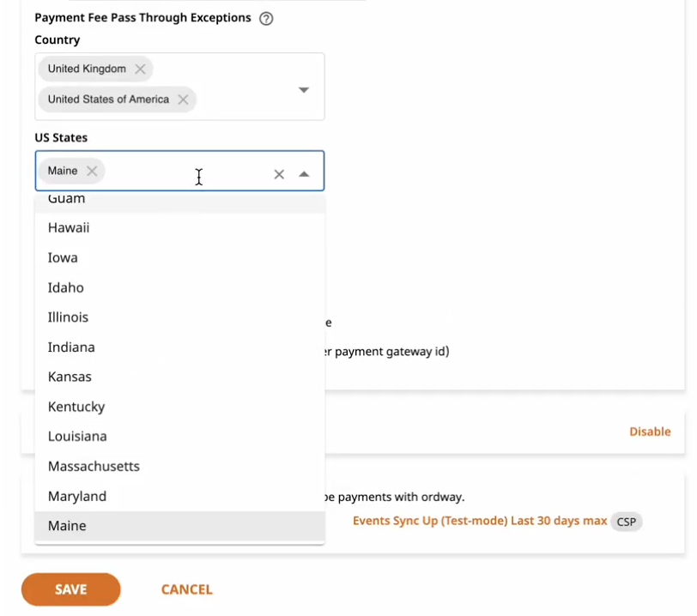This screenshot has width=697, height=616.
Task: Select Kentucky state option
Action: (179, 407)
